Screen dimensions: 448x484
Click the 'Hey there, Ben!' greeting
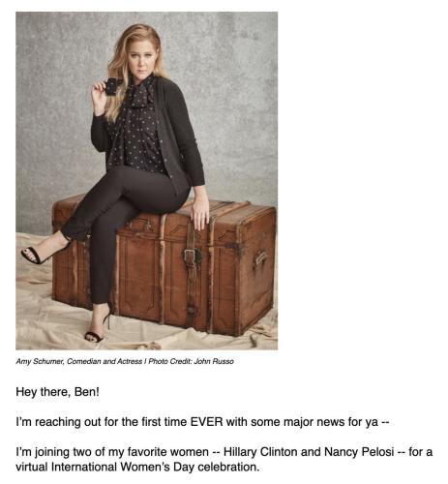(x=57, y=392)
